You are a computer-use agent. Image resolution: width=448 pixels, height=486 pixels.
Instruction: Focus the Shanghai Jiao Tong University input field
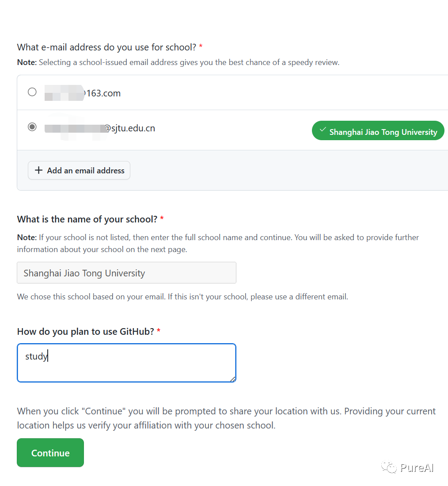point(126,273)
